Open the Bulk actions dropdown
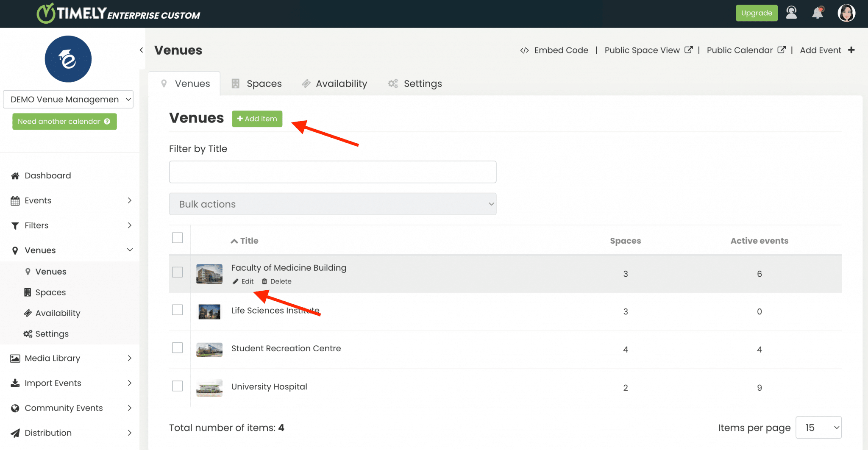868x450 pixels. point(333,204)
